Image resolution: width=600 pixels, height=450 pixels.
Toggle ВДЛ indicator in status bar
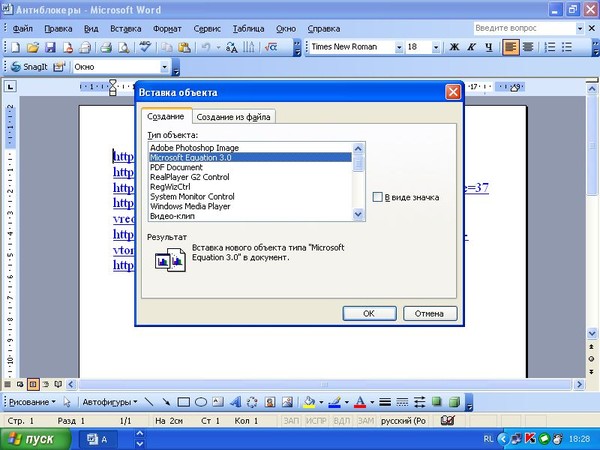coord(341,421)
